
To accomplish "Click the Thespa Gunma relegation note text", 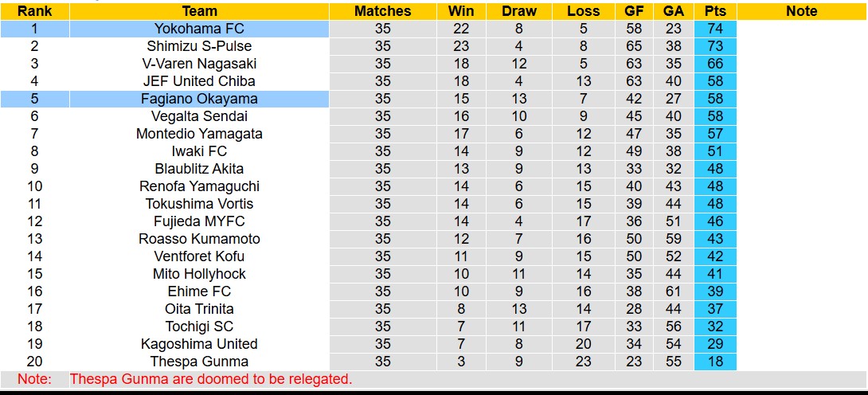I will click(x=211, y=379).
